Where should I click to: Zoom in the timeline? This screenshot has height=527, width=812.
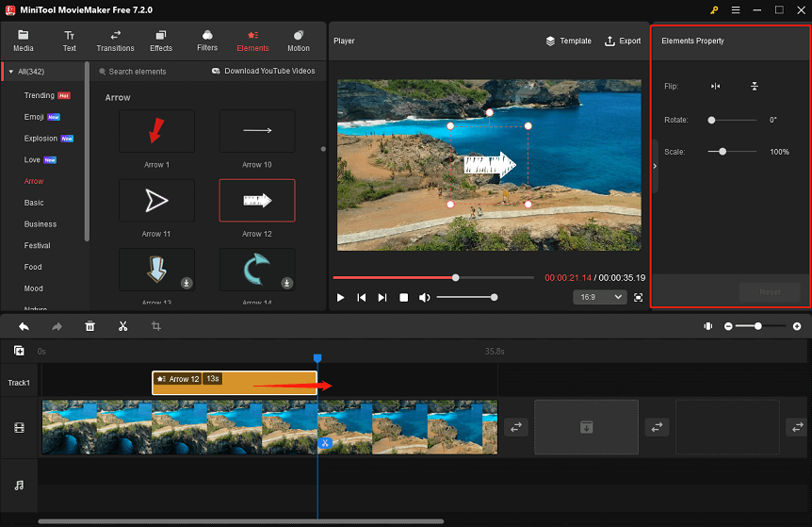[x=797, y=326]
